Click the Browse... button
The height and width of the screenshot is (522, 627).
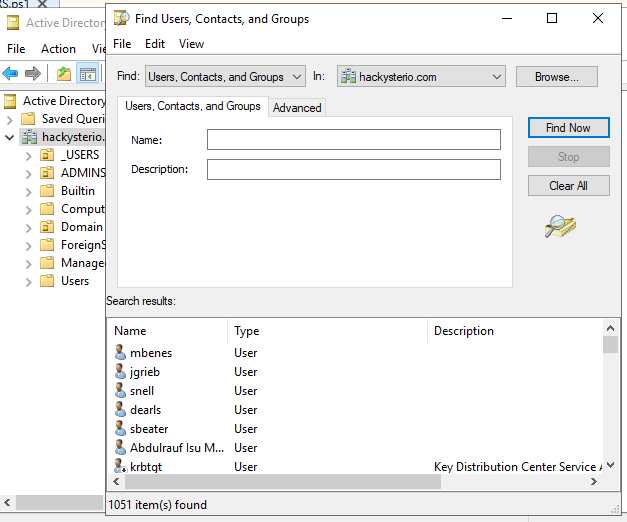tap(557, 76)
